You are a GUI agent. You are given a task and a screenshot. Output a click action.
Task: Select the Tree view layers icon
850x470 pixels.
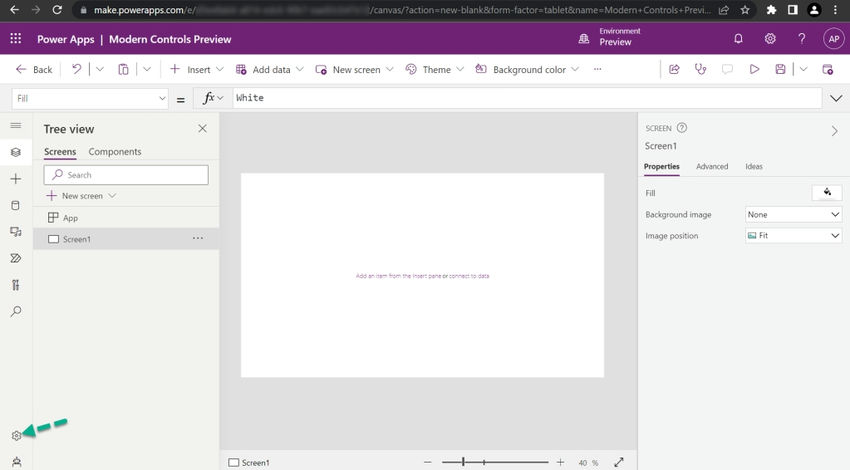16,152
